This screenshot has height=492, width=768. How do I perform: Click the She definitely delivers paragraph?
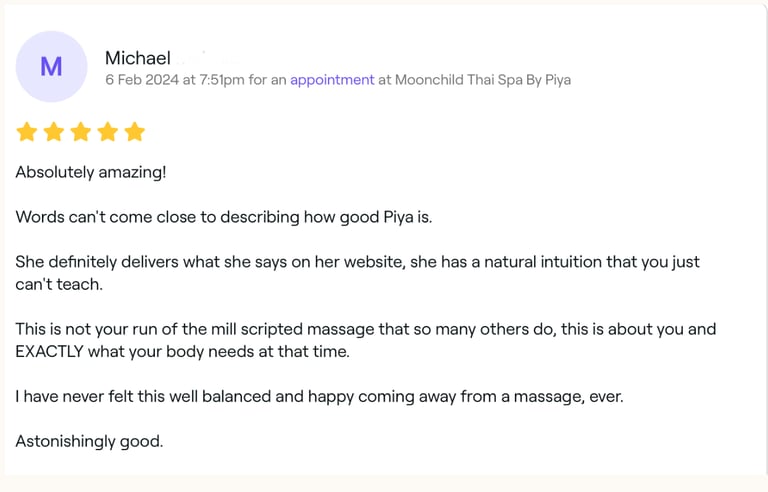pyautogui.click(x=358, y=273)
